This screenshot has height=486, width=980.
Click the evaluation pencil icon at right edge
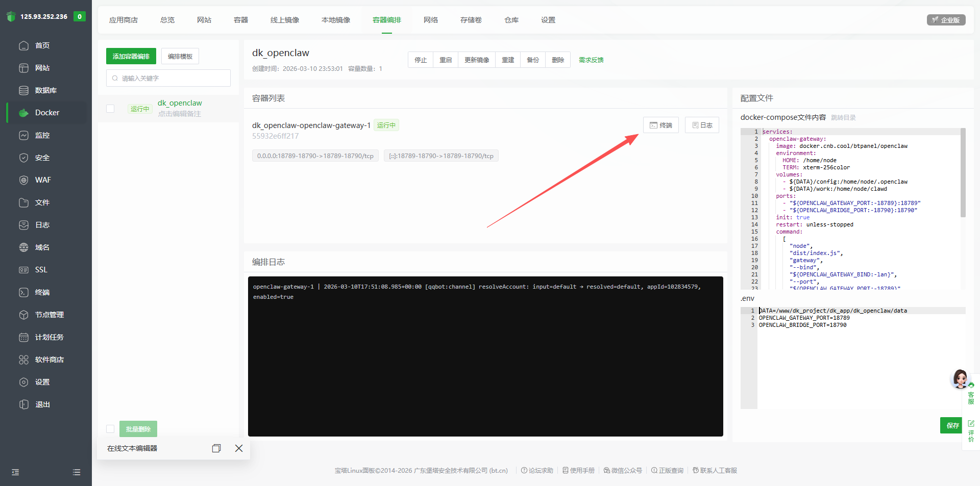971,424
